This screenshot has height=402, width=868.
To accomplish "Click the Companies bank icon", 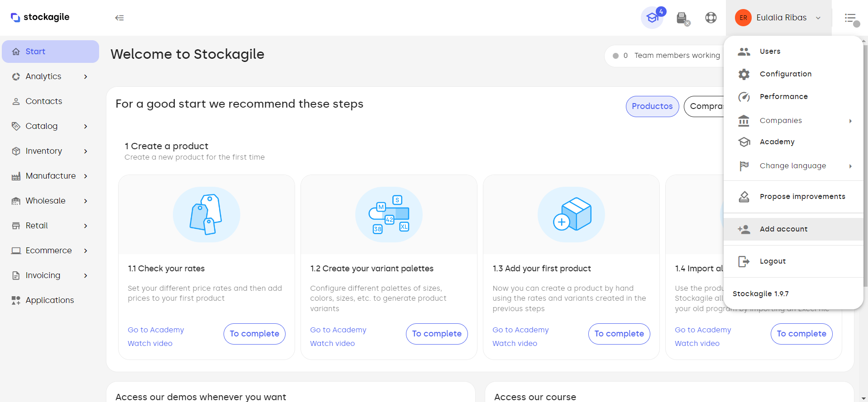I will click(x=744, y=121).
